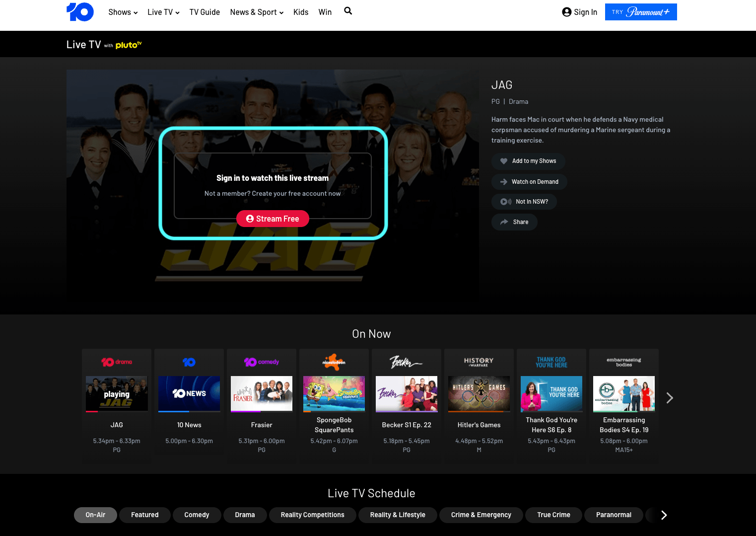Open the TV Guide menu item
The width and height of the screenshot is (756, 536).
click(205, 12)
